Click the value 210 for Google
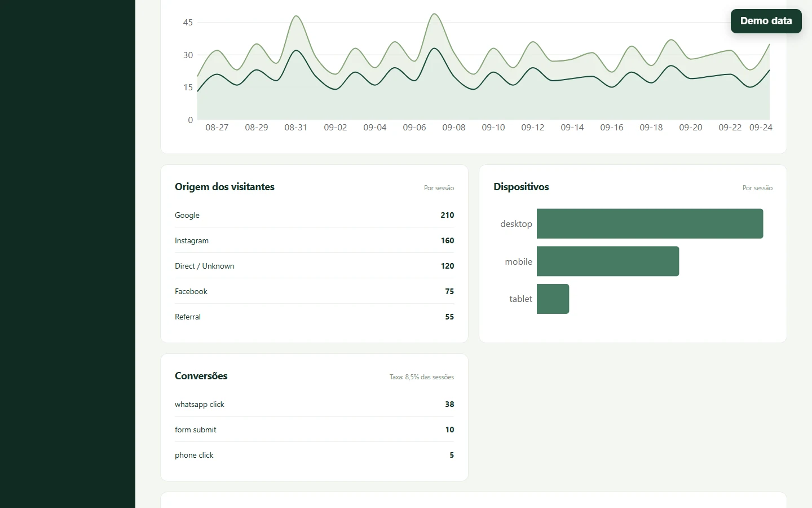Screen dimensions: 812x508 point(447,215)
